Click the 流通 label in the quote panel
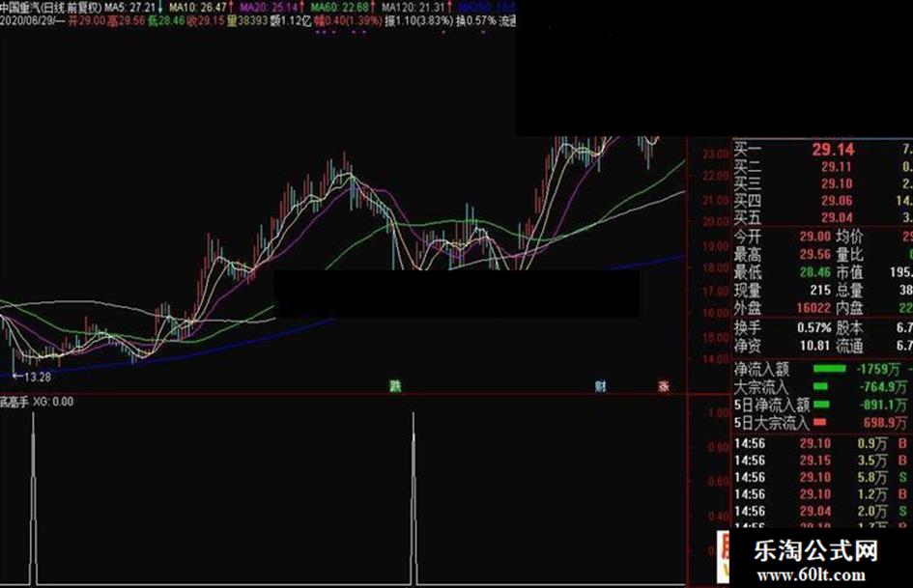The width and height of the screenshot is (913, 588). pos(849,346)
